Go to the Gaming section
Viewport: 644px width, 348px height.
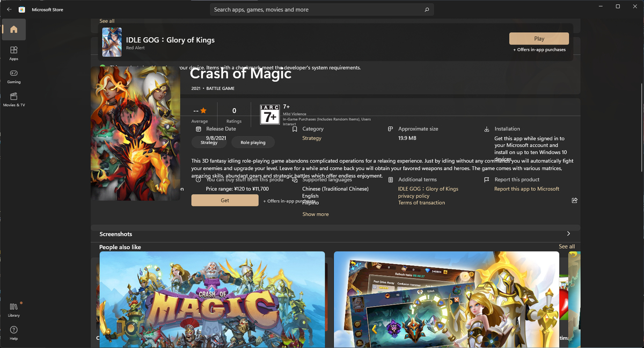pos(14,76)
